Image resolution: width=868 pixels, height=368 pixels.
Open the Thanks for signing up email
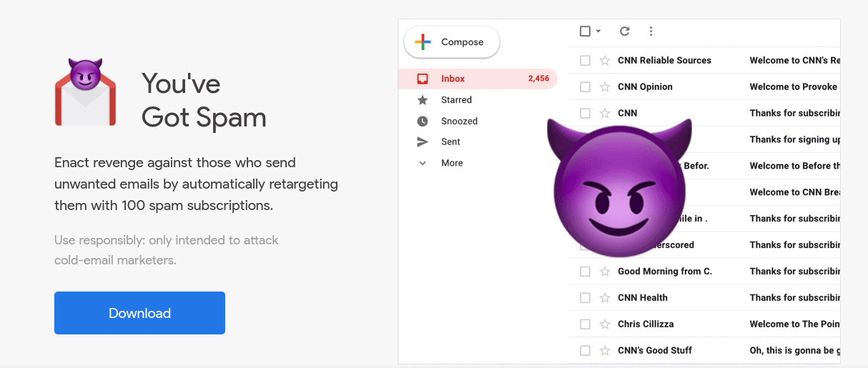tap(795, 139)
